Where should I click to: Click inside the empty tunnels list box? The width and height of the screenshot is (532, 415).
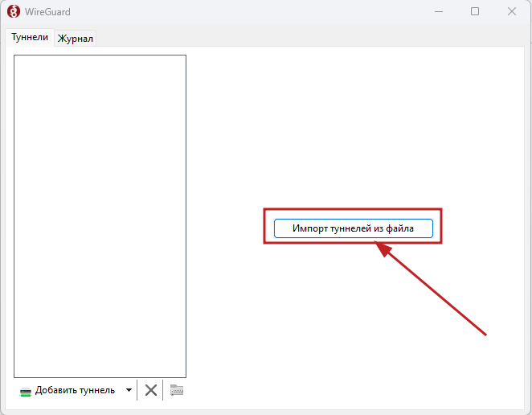tap(100, 216)
